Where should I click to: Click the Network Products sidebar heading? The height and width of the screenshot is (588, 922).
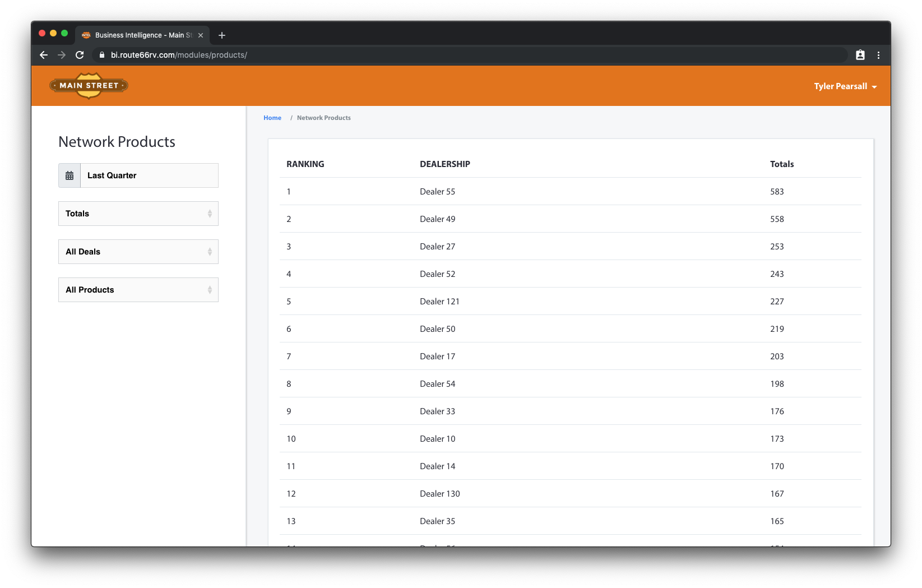pos(117,142)
